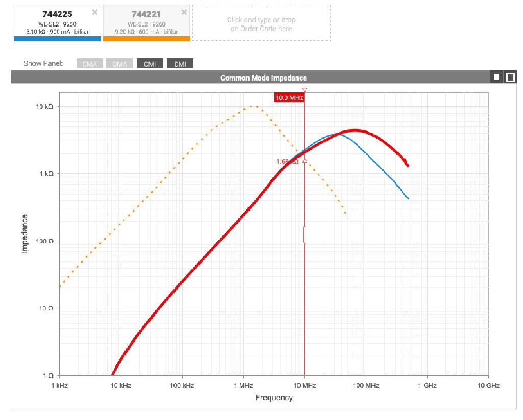The width and height of the screenshot is (523, 420).
Task: Click the blue color bar under 744225
Action: point(57,38)
